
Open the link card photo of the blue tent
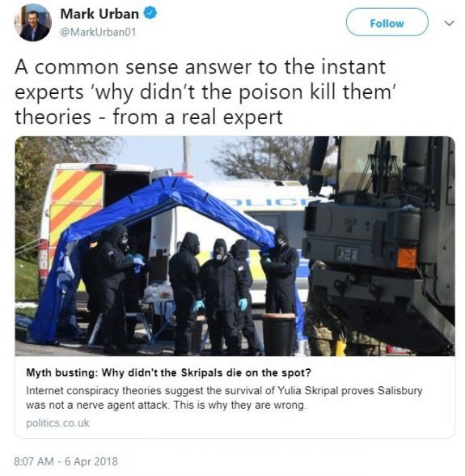point(235,246)
